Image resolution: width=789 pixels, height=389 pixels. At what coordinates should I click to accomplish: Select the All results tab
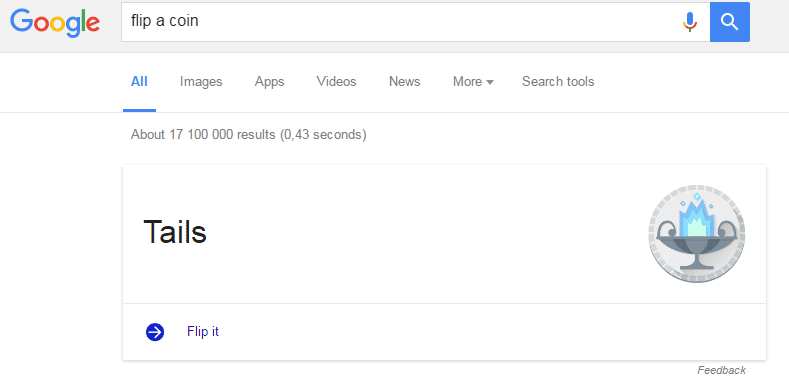(x=139, y=82)
